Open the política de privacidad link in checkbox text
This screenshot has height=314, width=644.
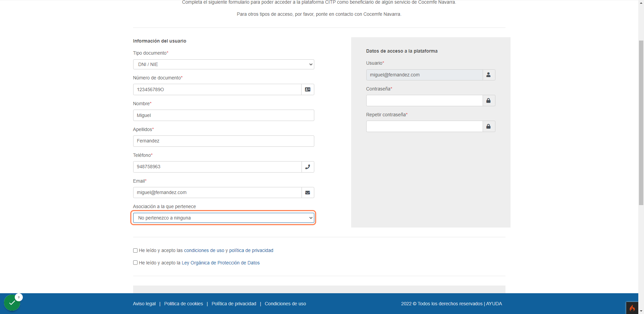pyautogui.click(x=251, y=250)
